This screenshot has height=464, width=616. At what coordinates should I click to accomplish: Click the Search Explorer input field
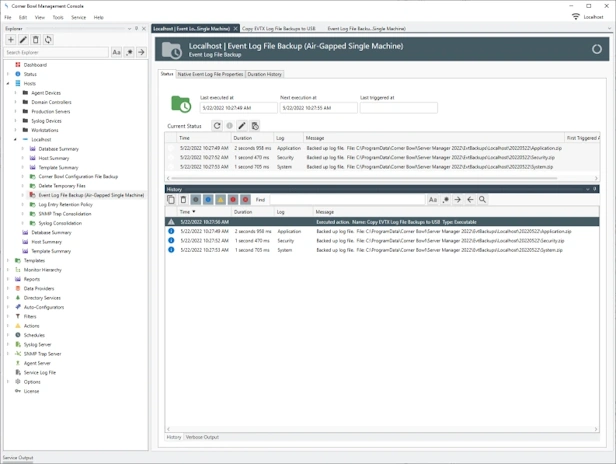[56, 52]
